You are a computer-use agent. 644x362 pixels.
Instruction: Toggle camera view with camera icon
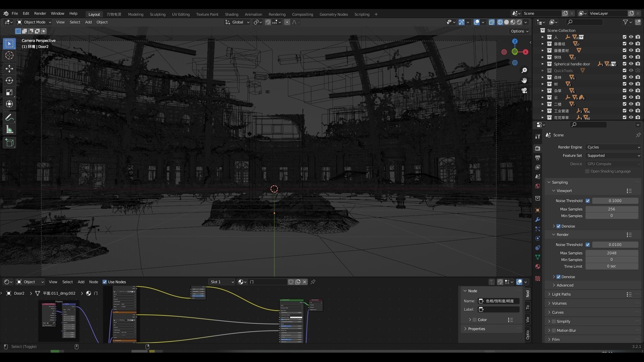pyautogui.click(x=524, y=90)
